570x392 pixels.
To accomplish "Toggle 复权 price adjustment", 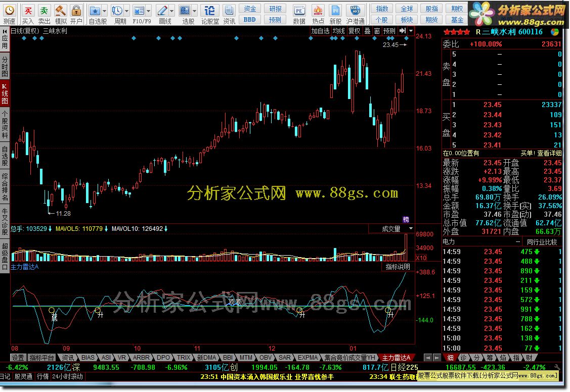I will coord(354,31).
